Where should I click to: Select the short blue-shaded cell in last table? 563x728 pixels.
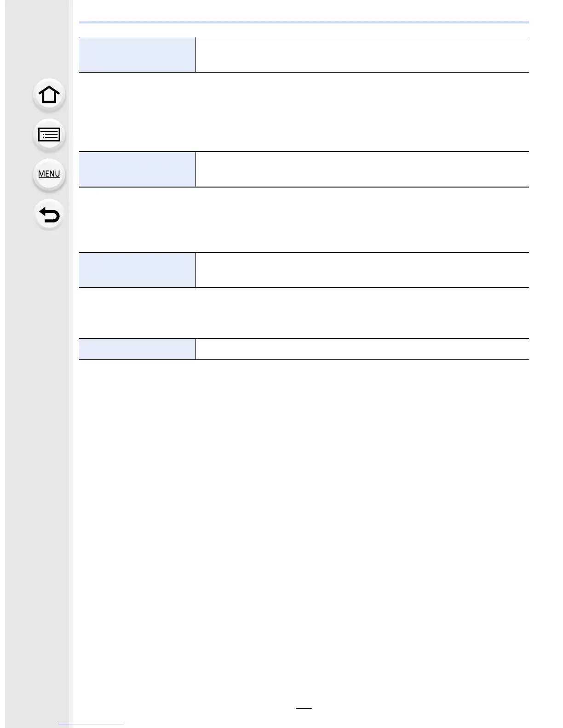(137, 349)
